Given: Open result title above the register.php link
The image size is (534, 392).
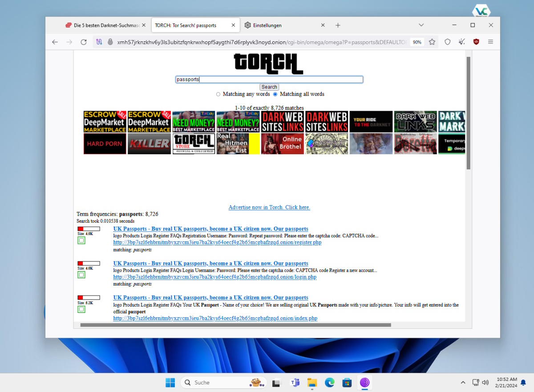Looking at the screenshot, I should coord(210,229).
